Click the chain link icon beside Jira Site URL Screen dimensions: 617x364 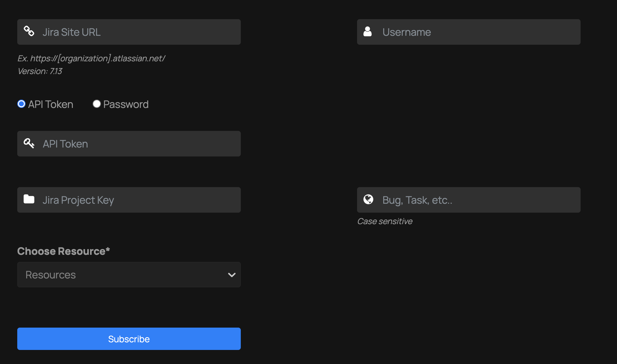coord(29,31)
